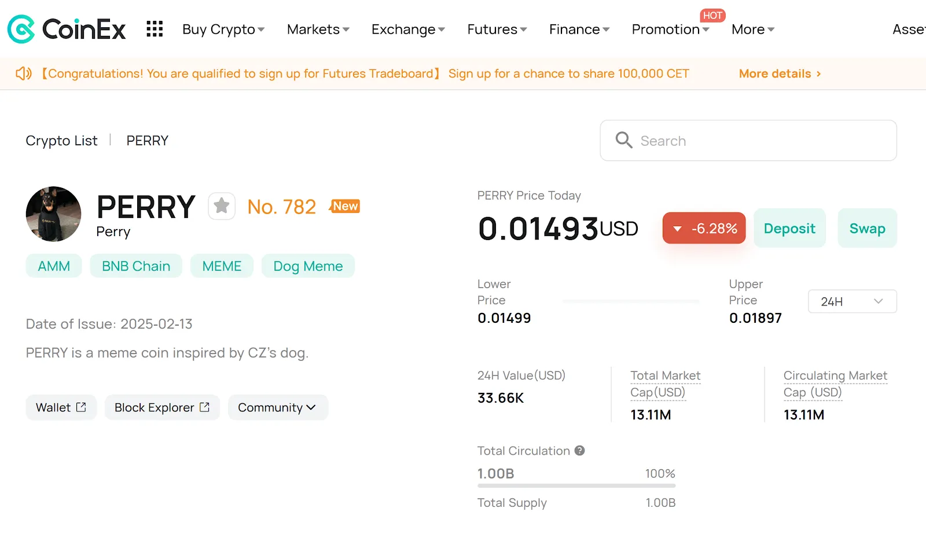The width and height of the screenshot is (926, 560).
Task: Click the Total Circulation help icon
Action: pos(579,451)
